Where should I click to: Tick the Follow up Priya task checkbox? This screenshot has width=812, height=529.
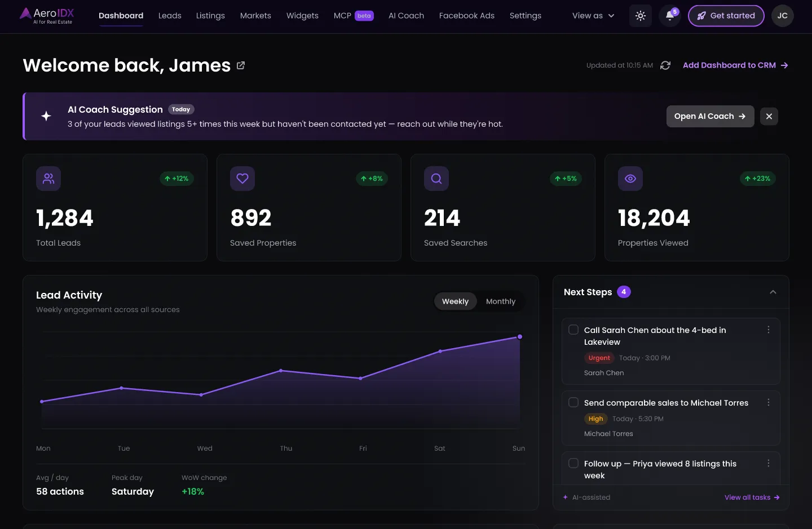573,463
